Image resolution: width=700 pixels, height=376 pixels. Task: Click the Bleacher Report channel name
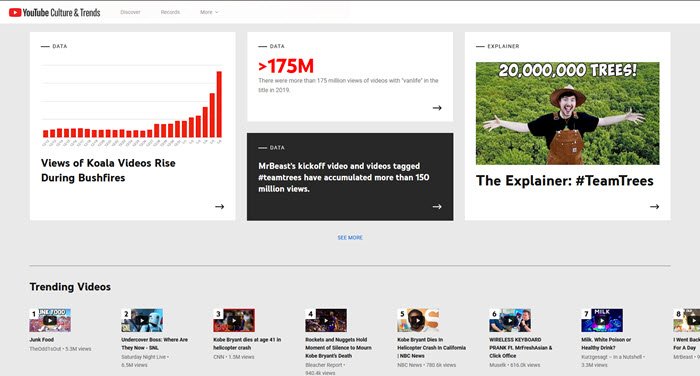tap(324, 365)
